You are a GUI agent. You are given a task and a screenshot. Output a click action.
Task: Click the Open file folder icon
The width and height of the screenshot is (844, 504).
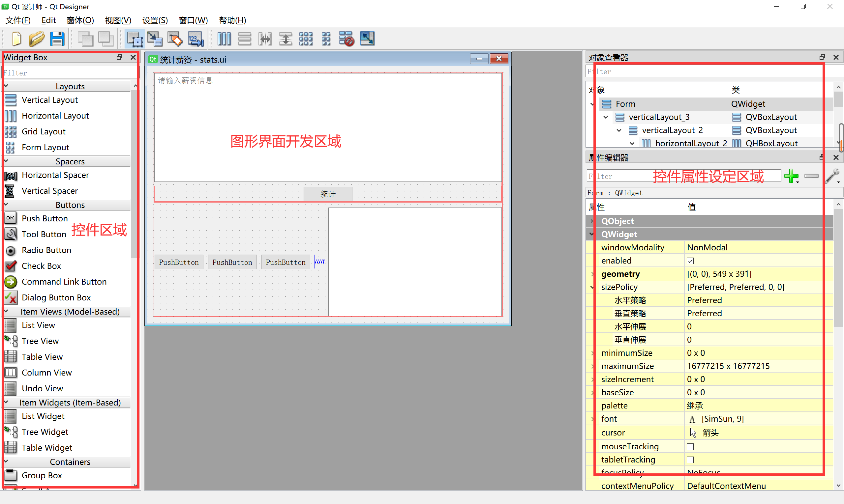pyautogui.click(x=36, y=39)
